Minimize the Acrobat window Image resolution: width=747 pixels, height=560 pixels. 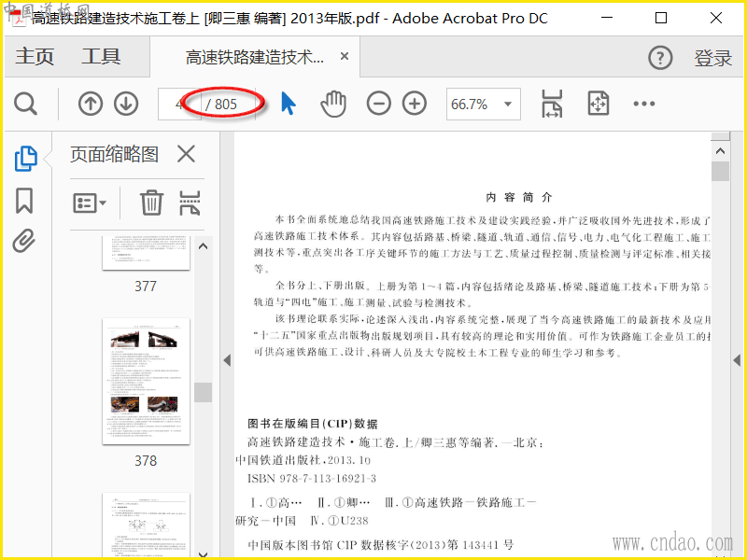pyautogui.click(x=607, y=18)
